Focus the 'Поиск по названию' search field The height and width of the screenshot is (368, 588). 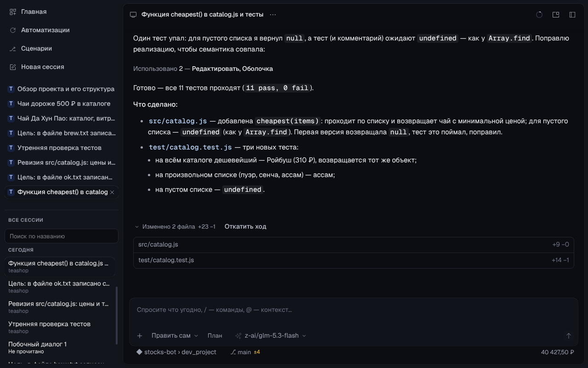point(62,236)
